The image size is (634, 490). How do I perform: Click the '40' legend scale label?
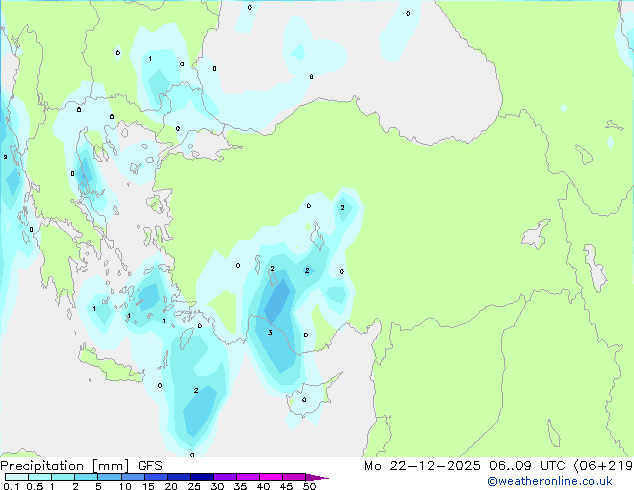tap(263, 486)
